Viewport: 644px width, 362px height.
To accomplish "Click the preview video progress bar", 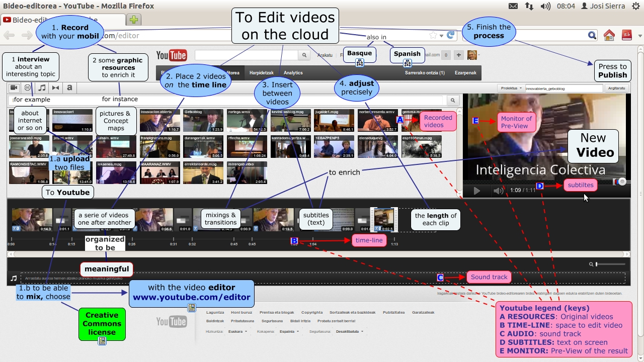I will click(x=546, y=182).
